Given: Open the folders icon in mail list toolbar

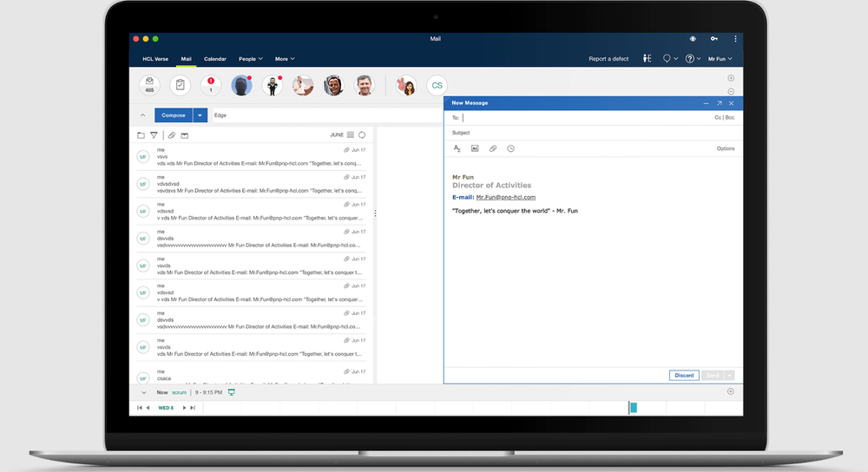Looking at the screenshot, I should tap(141, 135).
